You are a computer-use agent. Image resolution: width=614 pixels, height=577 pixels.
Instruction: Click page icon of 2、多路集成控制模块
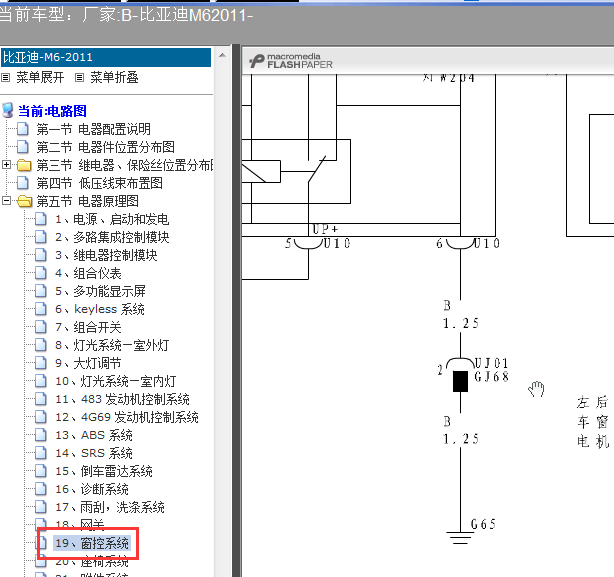pos(41,237)
